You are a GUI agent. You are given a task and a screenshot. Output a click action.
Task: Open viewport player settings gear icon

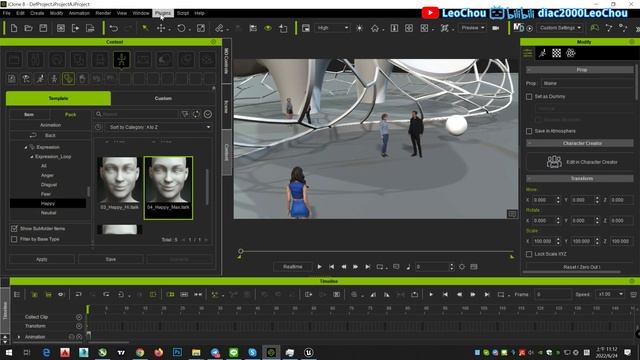[x=462, y=267]
